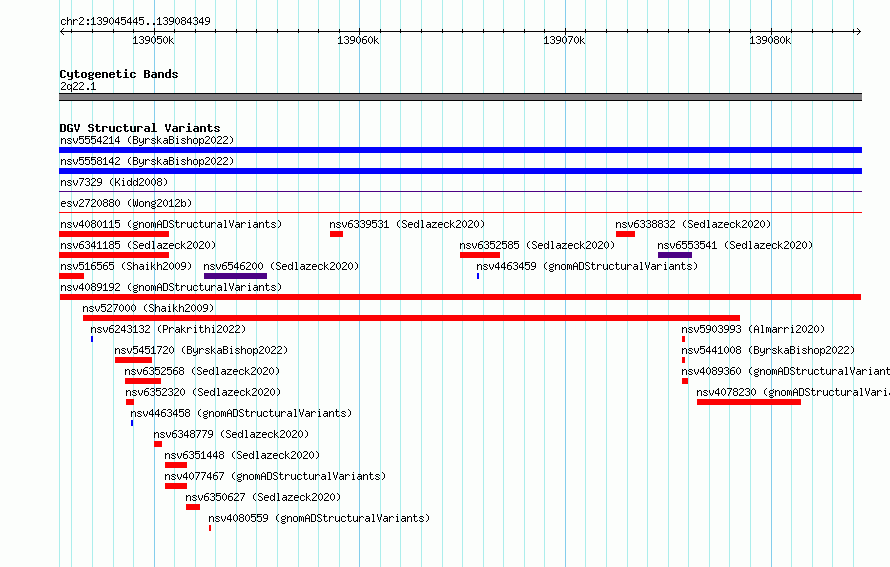Click the 139080k ruler mark

770,40
